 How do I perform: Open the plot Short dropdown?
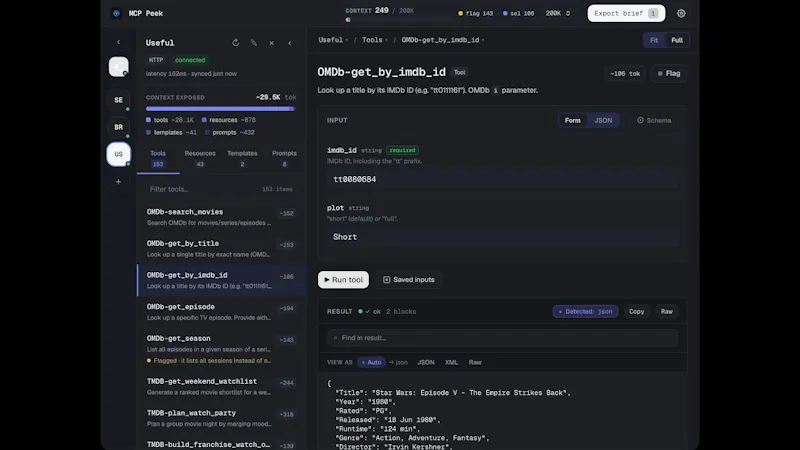click(x=503, y=237)
